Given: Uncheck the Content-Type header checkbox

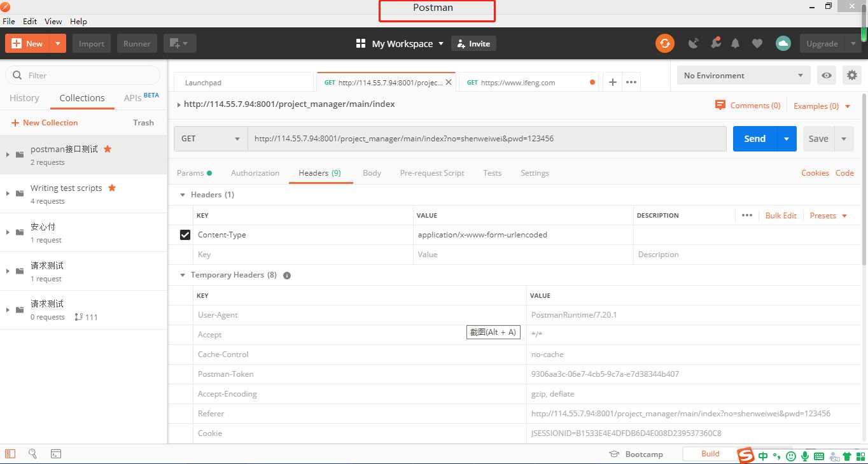Looking at the screenshot, I should (x=185, y=235).
